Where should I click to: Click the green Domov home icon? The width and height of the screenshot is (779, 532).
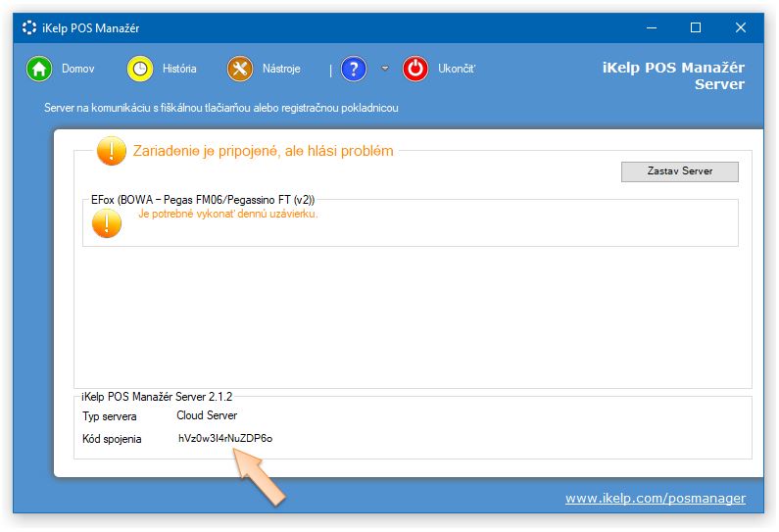[38, 70]
